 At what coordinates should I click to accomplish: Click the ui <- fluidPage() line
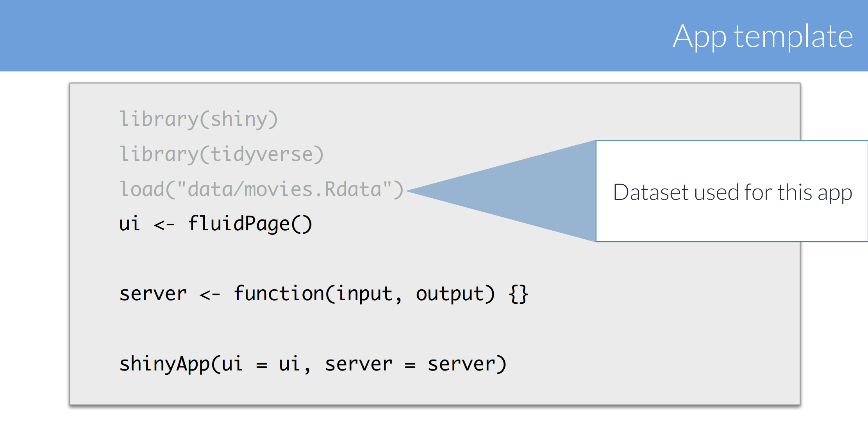215,224
